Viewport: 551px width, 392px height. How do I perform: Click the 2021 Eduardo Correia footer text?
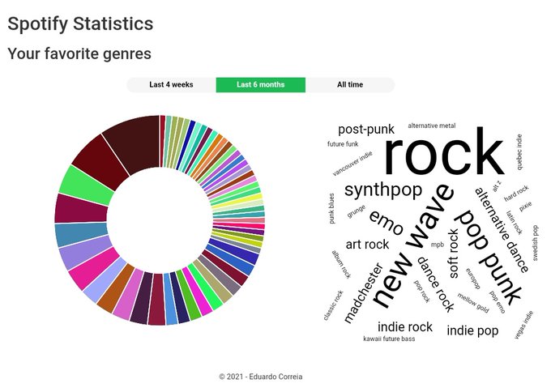260,377
